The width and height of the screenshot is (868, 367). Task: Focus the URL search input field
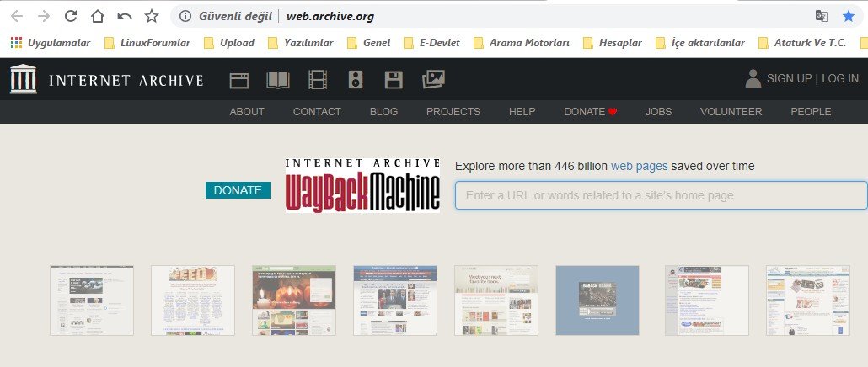661,195
